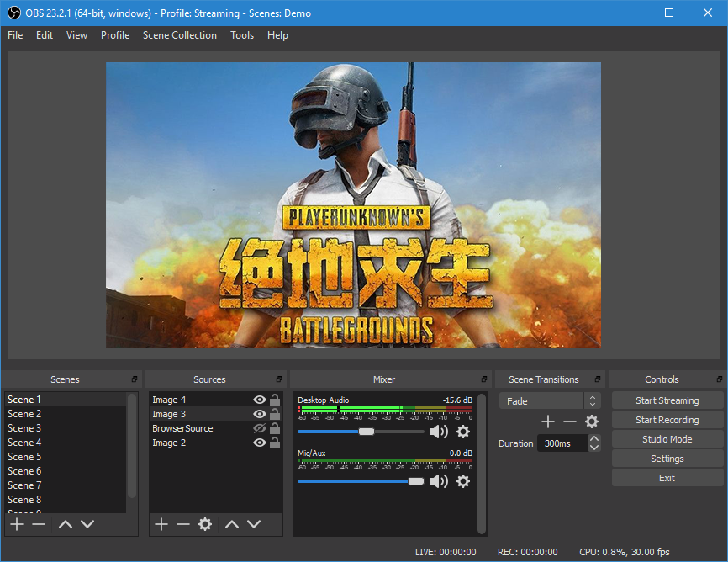
Task: Click the Duration 300ms input field
Action: (x=562, y=443)
